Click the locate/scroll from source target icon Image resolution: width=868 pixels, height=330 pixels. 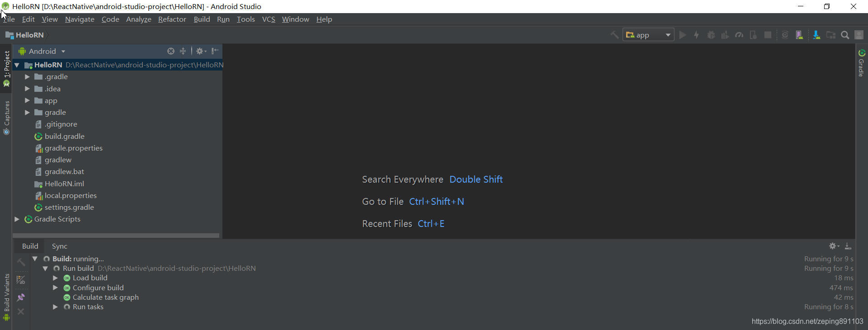(170, 51)
